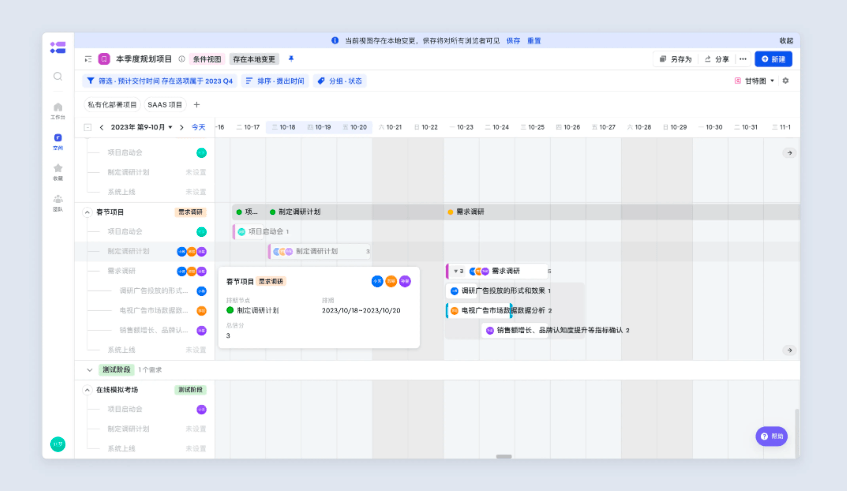Collapse the 在线模拟考场 group

[87, 390]
